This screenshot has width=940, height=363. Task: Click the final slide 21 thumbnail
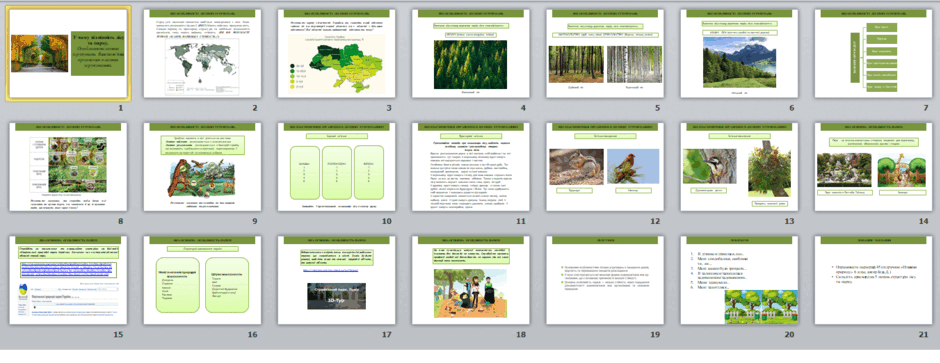[x=874, y=280]
